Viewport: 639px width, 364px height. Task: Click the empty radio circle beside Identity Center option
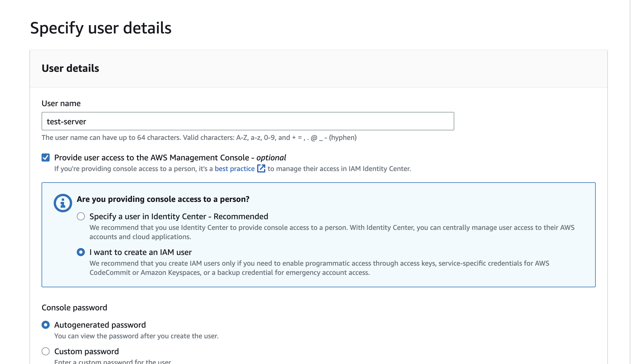(x=81, y=216)
